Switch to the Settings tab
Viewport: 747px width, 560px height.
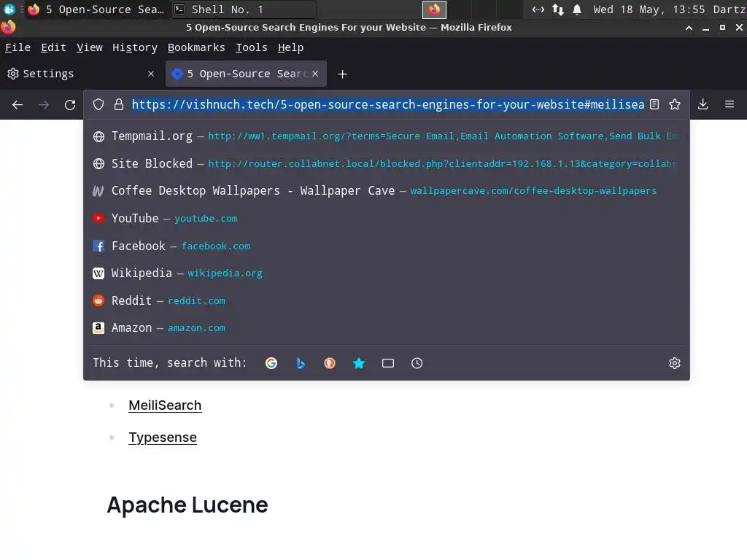tap(81, 74)
